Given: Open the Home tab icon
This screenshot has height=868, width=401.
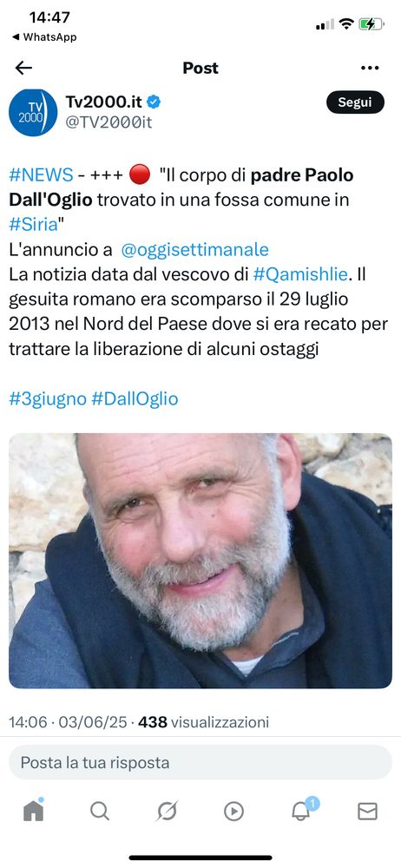Looking at the screenshot, I should coord(33,811).
